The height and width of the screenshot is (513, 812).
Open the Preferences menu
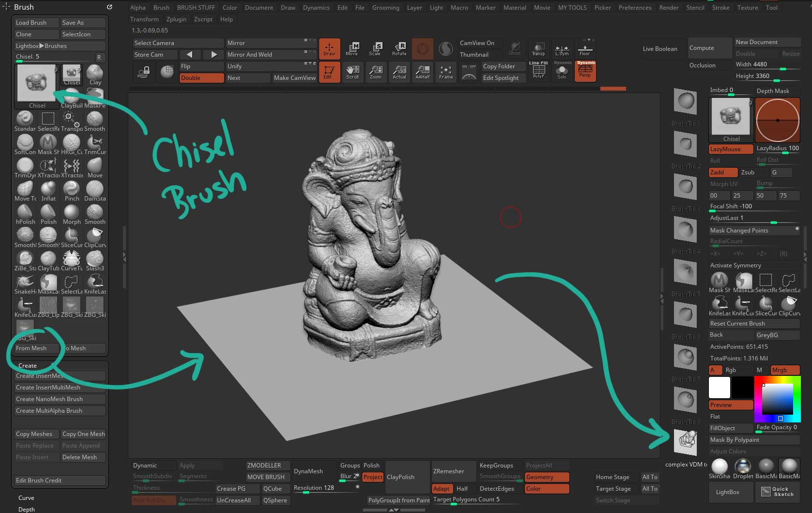click(635, 8)
